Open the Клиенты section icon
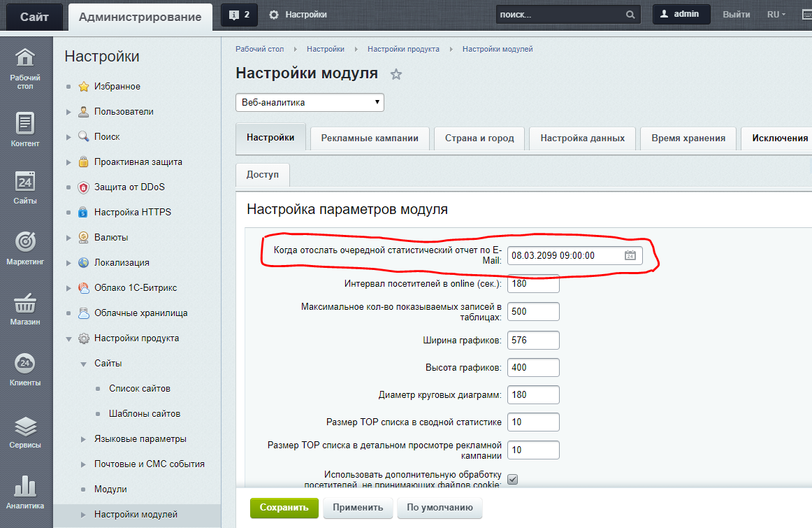 coord(25,363)
